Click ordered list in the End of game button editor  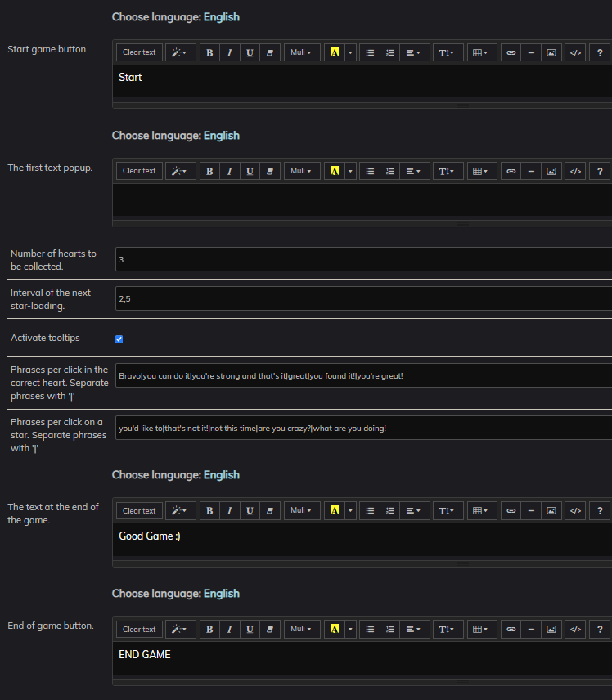[x=390, y=630]
